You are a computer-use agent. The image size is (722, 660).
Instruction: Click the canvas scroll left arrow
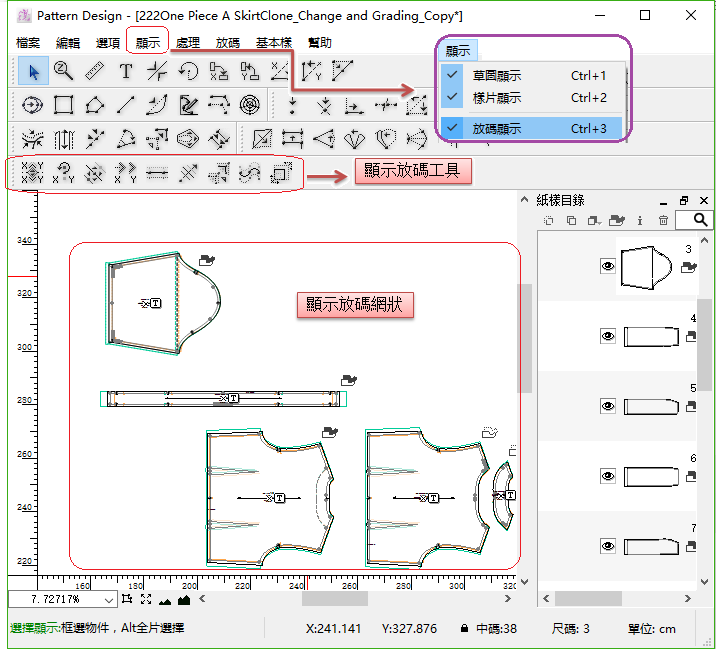[x=202, y=599]
